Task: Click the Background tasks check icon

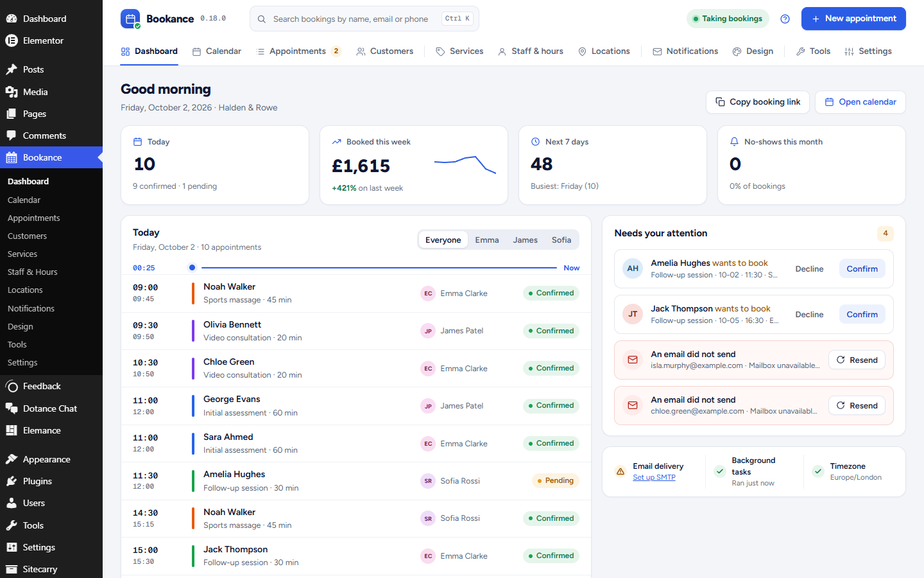Action: coord(720,471)
